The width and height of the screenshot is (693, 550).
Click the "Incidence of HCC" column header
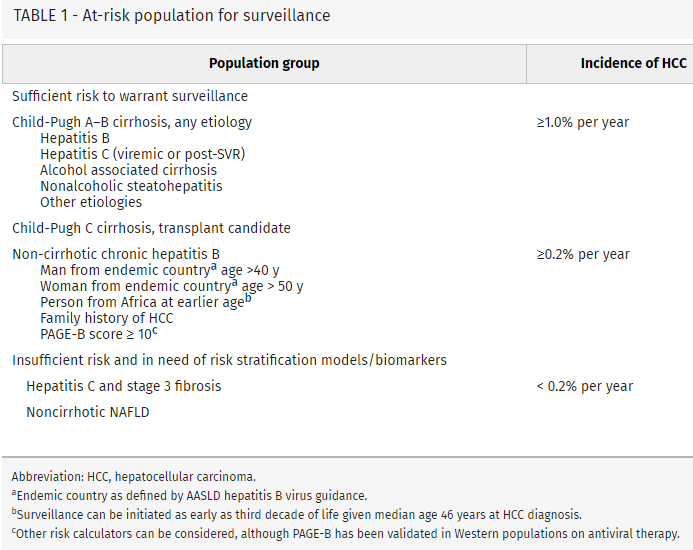coord(633,63)
